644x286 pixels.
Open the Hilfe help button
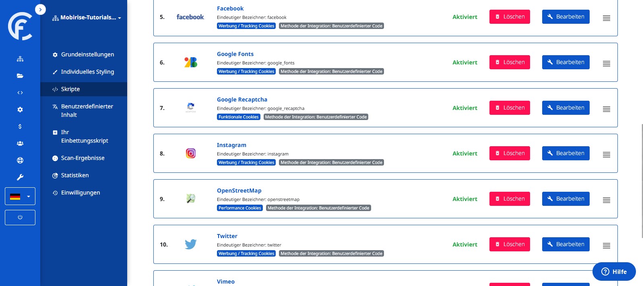click(x=614, y=272)
